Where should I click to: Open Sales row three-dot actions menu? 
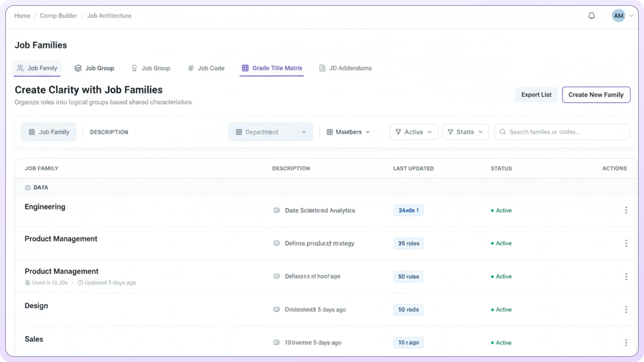click(x=626, y=343)
